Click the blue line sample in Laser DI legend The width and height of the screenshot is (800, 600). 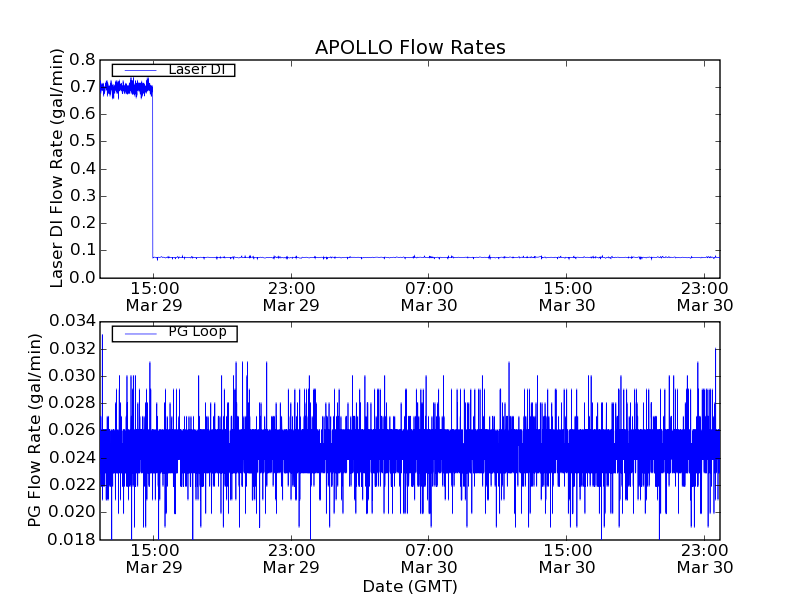coord(140,70)
